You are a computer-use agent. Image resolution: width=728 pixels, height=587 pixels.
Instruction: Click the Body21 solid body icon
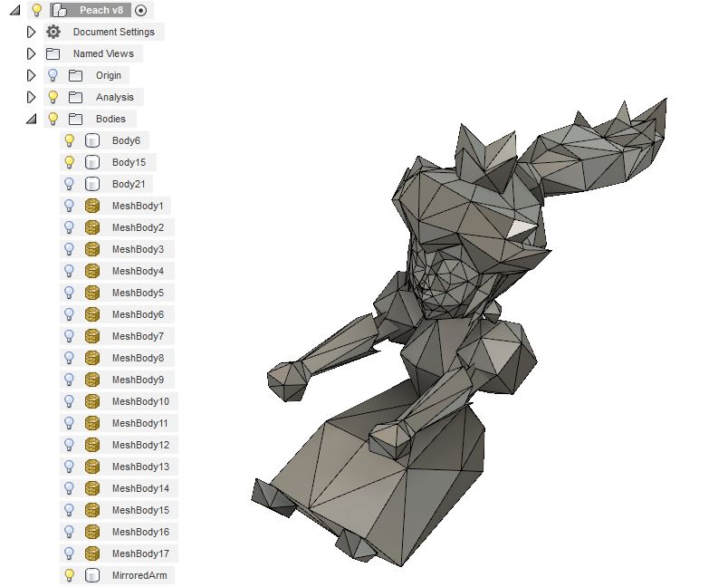coord(92,184)
